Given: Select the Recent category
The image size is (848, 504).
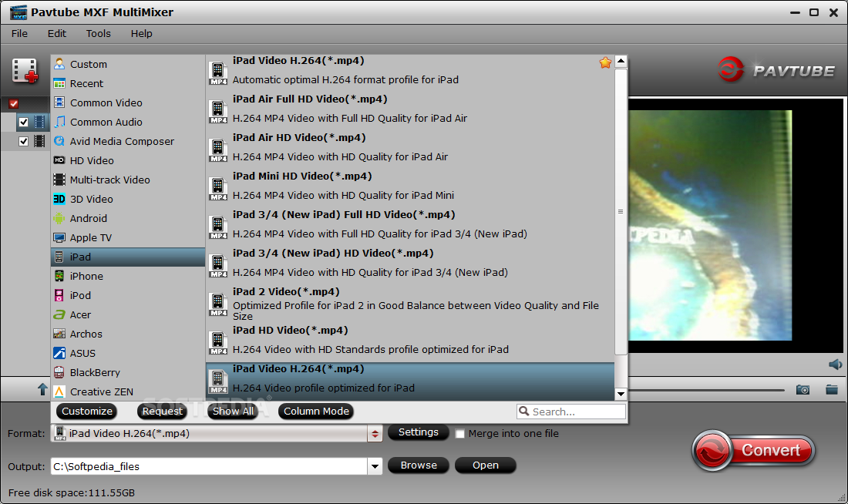Looking at the screenshot, I should tap(128, 83).
